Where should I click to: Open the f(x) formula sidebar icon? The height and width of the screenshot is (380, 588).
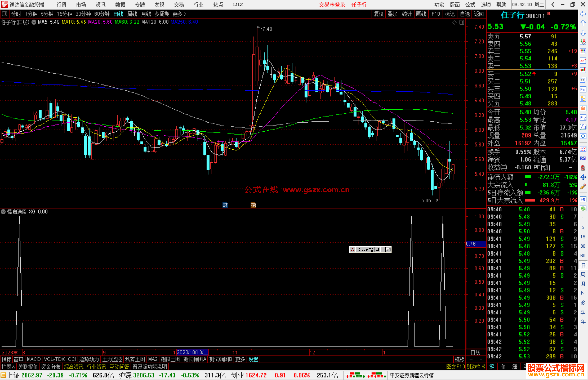(583, 127)
